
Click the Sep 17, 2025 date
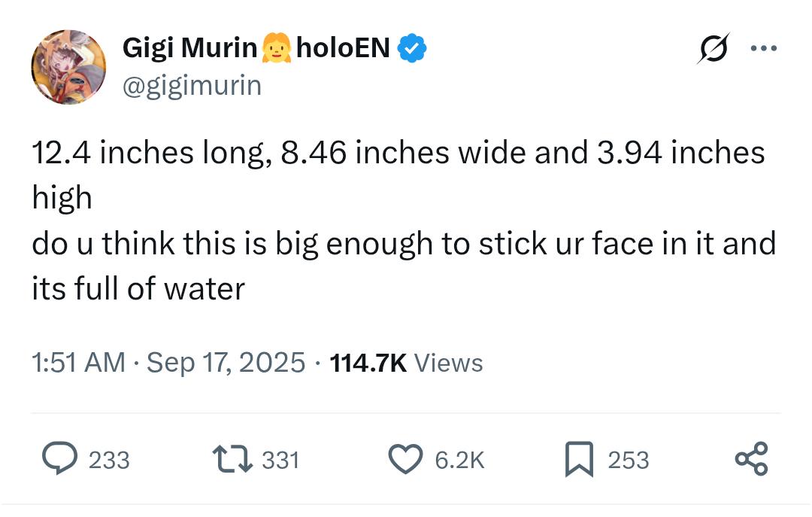click(226, 363)
